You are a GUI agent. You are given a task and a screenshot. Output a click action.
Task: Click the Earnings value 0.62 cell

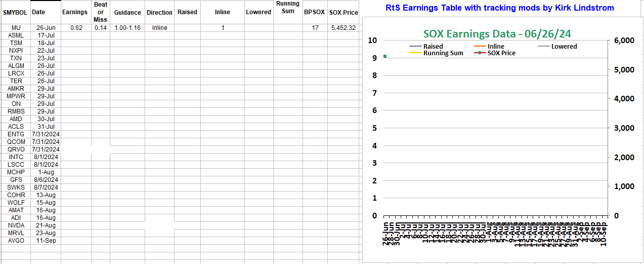[76, 28]
